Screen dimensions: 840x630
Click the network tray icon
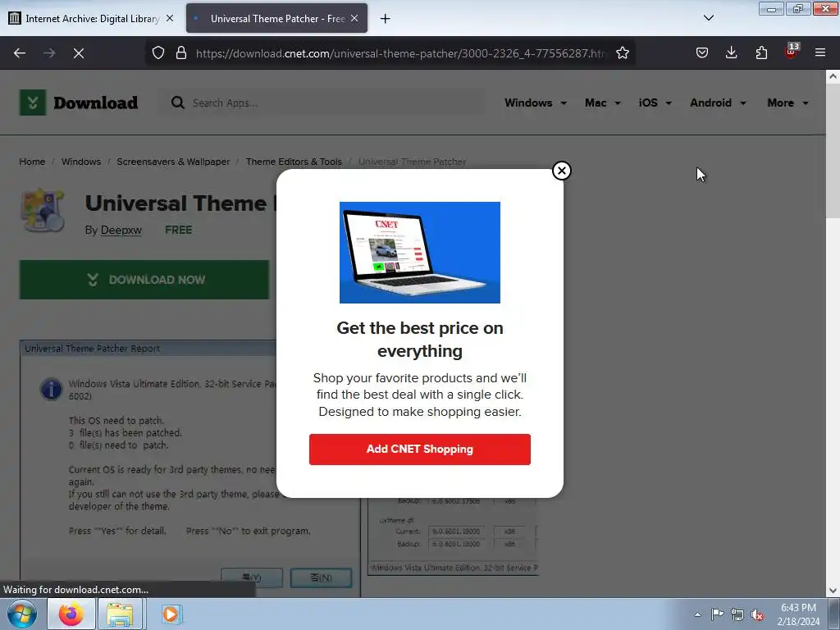[x=737, y=614]
